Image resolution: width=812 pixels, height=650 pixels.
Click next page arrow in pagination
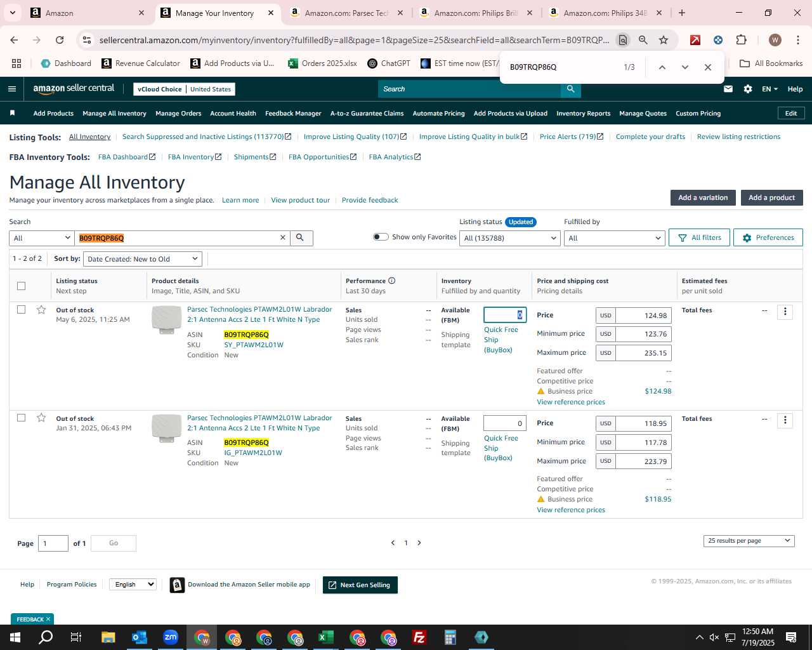(x=419, y=543)
